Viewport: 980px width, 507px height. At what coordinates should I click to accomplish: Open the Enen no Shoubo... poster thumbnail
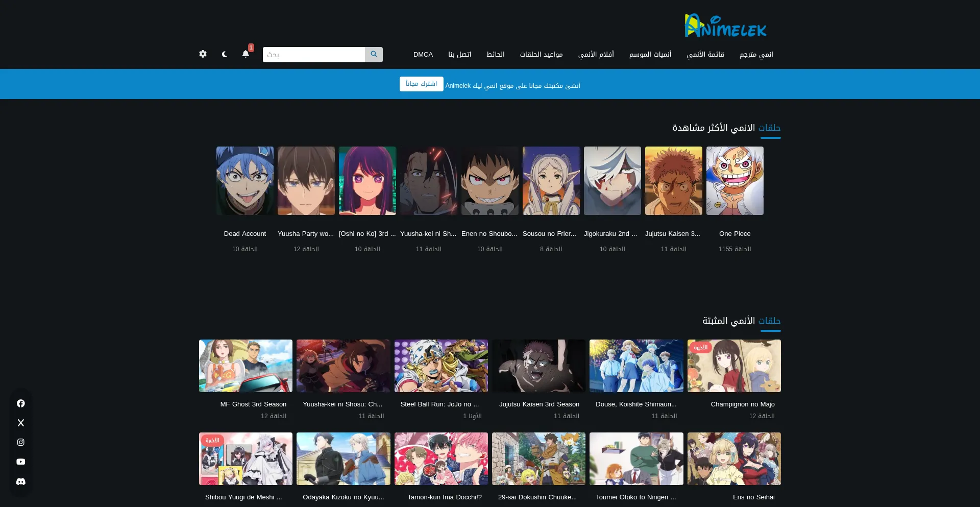(x=490, y=181)
